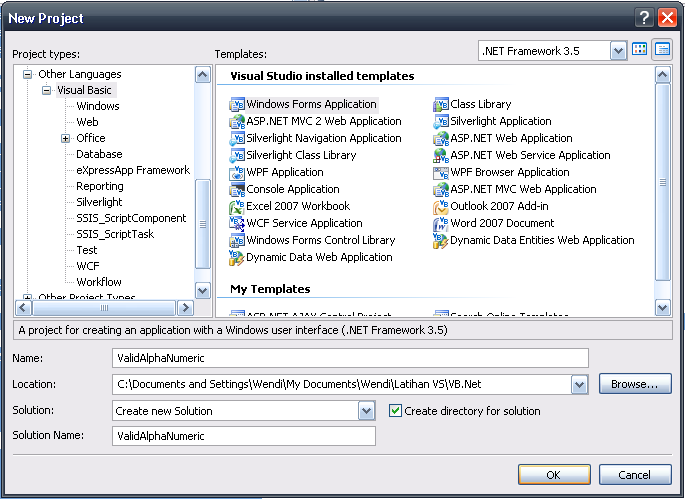The height and width of the screenshot is (499, 685).
Task: Pick ASP.NET Web Service Application icon
Action: coord(441,156)
